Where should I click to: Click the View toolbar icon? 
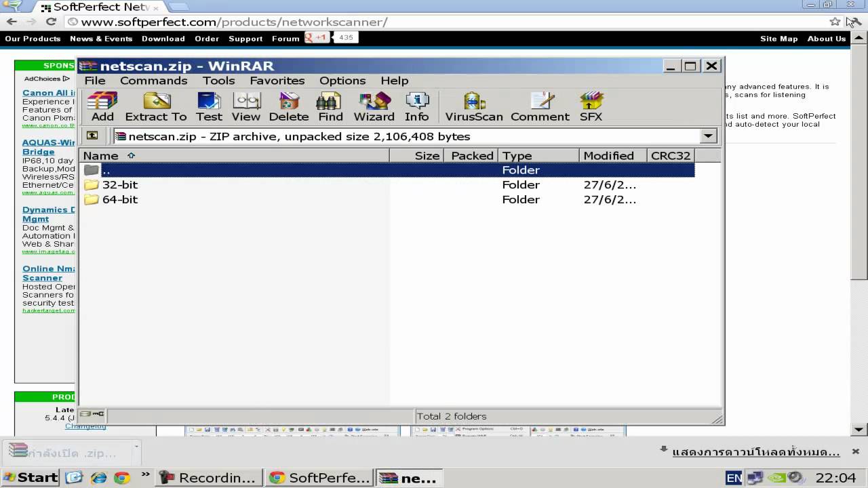coord(245,106)
